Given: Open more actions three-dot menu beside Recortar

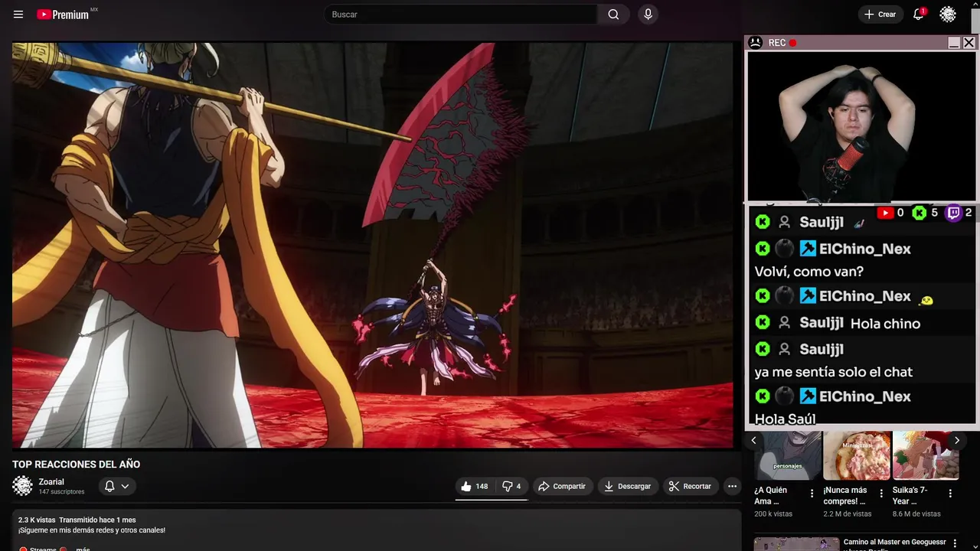Looking at the screenshot, I should [x=732, y=486].
